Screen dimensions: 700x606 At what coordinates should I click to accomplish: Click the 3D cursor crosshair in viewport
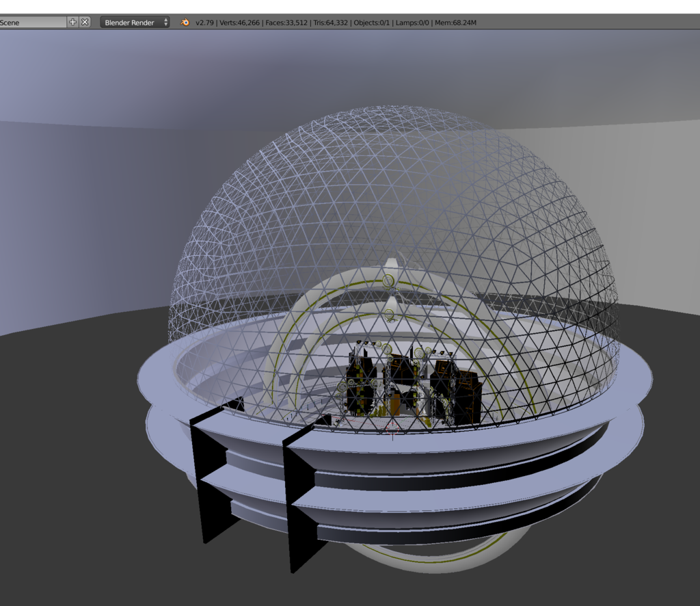(393, 429)
